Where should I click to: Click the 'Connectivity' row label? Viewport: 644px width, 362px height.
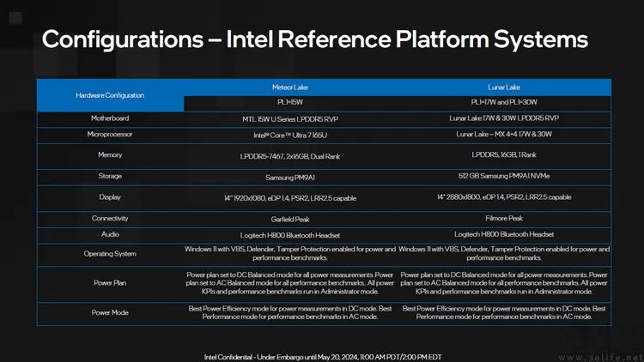110,219
